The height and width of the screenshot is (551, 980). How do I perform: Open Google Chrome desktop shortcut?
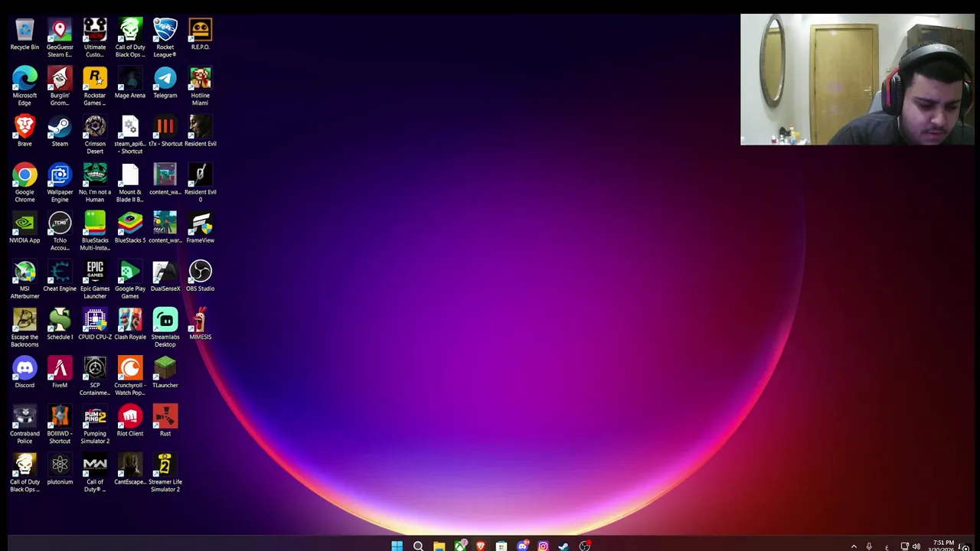pos(24,183)
